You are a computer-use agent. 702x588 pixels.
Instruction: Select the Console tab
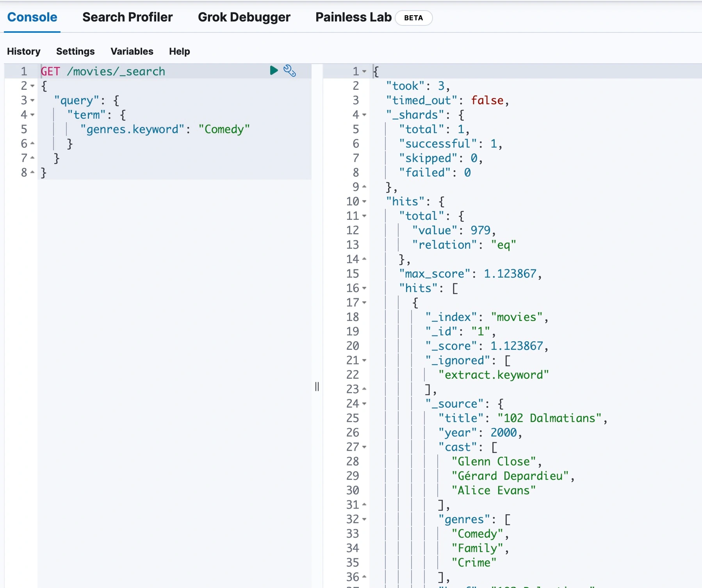[x=32, y=17]
